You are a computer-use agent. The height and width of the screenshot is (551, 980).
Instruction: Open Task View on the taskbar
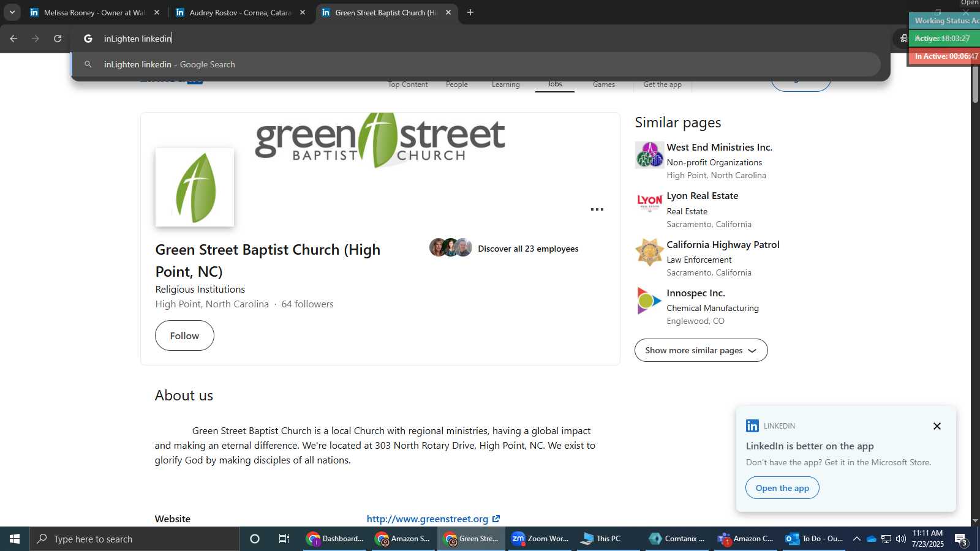(284, 539)
